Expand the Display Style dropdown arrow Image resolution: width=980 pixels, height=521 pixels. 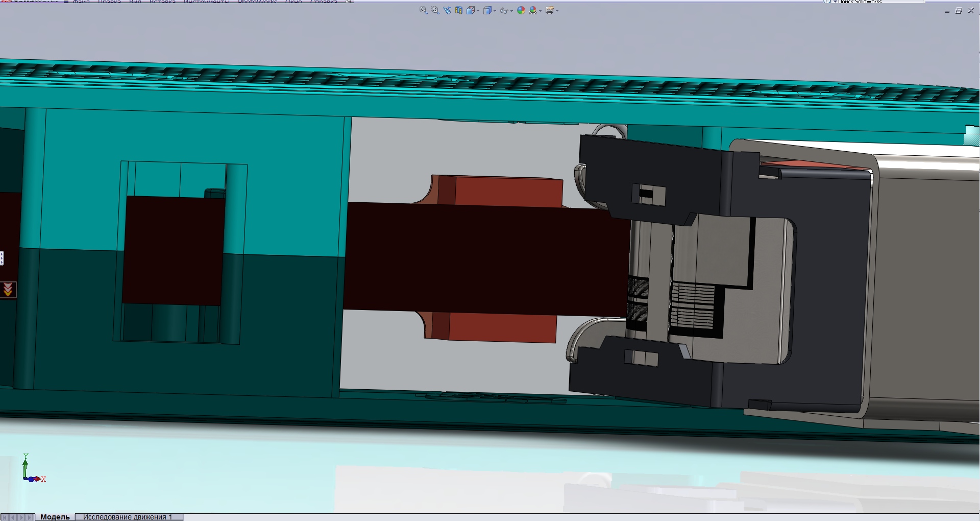tap(495, 11)
